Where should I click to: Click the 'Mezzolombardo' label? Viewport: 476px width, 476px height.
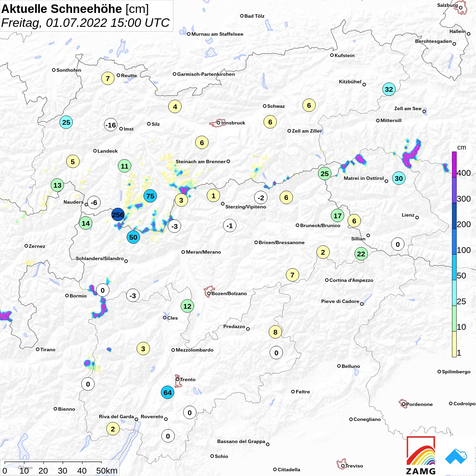point(194,350)
